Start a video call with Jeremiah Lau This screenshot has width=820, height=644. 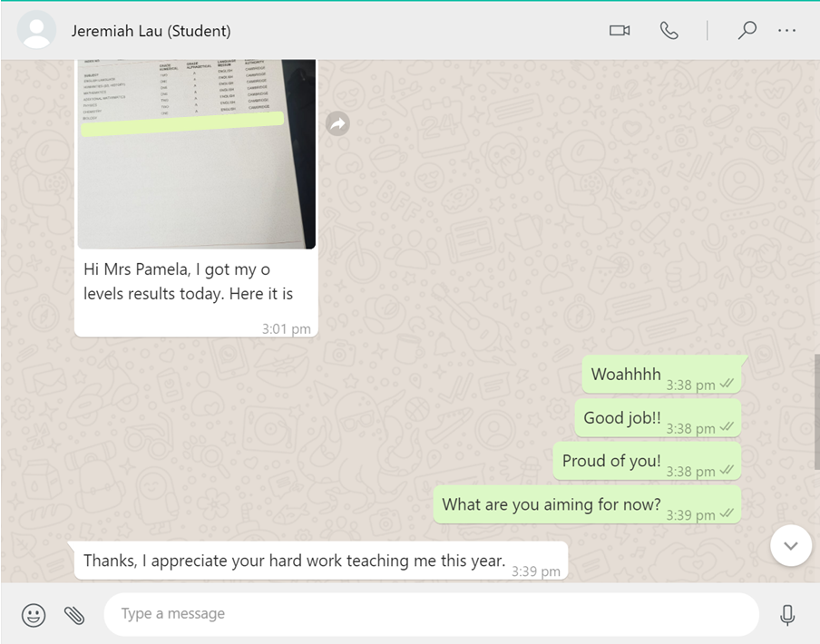pyautogui.click(x=620, y=31)
